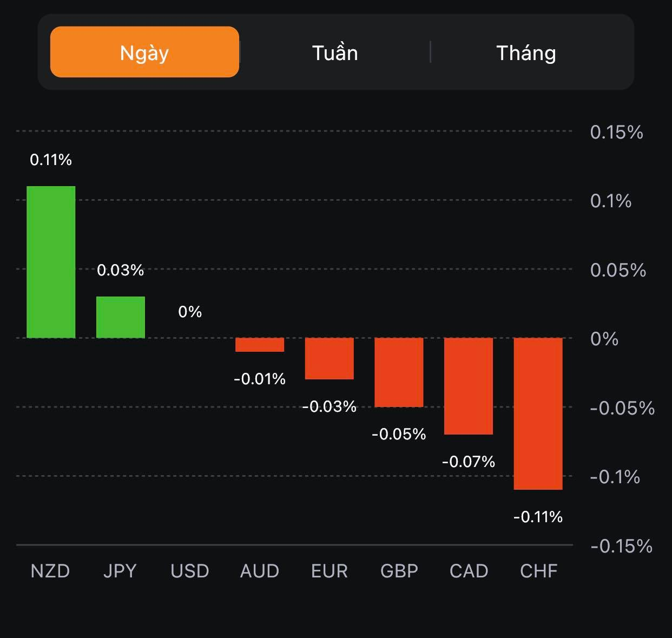Tap the JPY currency label
The image size is (672, 638).
[x=120, y=571]
